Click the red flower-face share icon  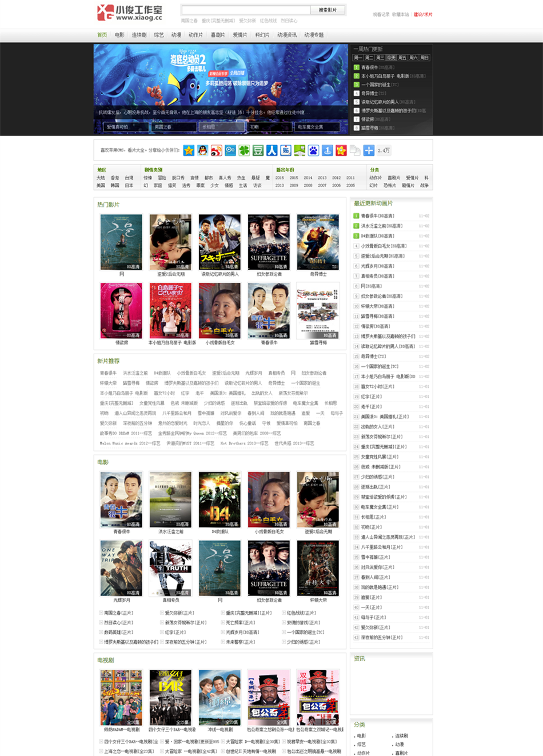[341, 150]
